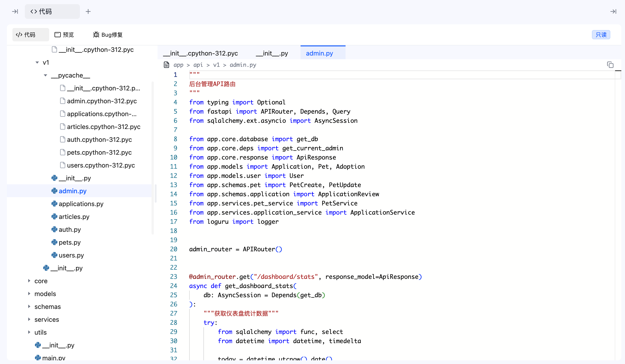The width and height of the screenshot is (625, 364).
Task: Collapse the __pycache__ folder
Action: pos(45,75)
